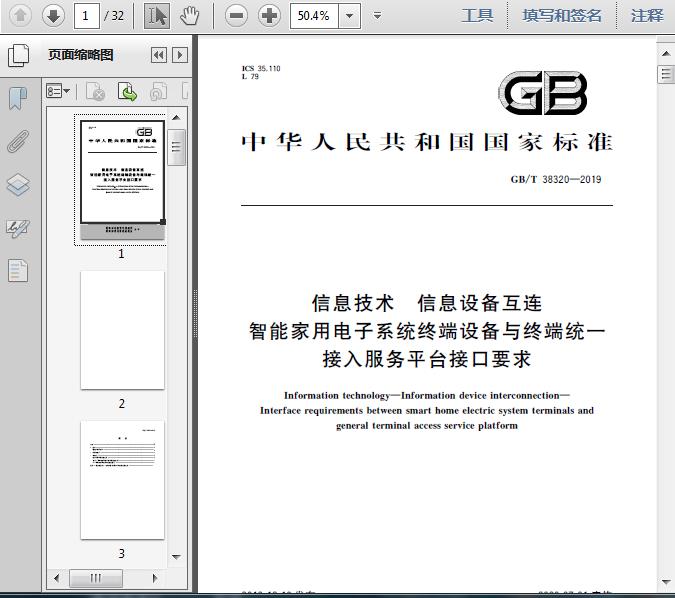Open the attachments paperclip panel
The height and width of the screenshot is (598, 675).
coord(18,141)
